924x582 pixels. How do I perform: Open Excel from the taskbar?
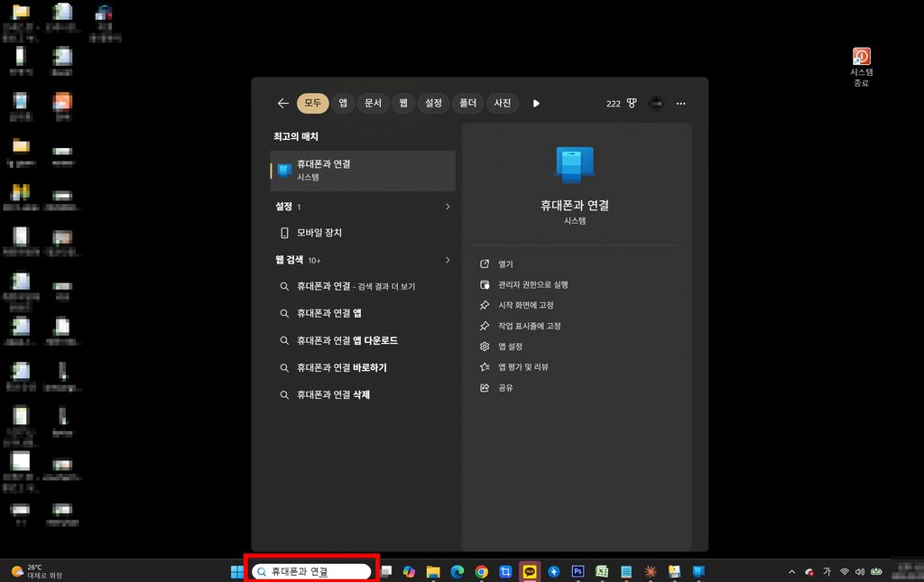tap(602, 571)
